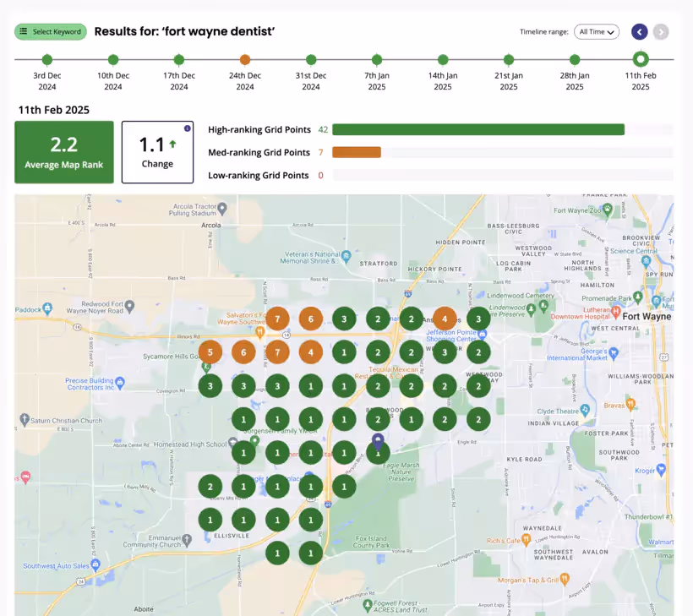Click green grid point 2 above Ellisville
The height and width of the screenshot is (616, 693).
[x=210, y=487]
